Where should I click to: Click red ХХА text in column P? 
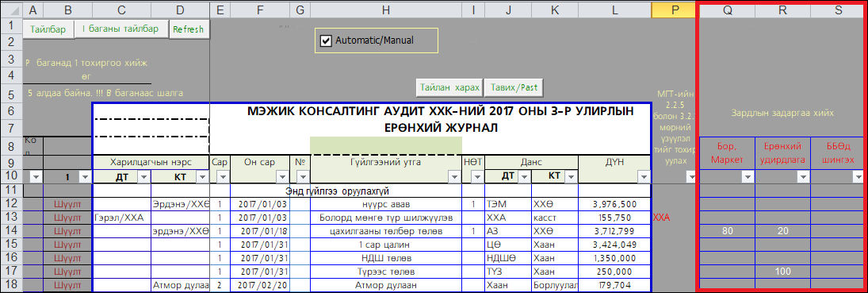(662, 218)
